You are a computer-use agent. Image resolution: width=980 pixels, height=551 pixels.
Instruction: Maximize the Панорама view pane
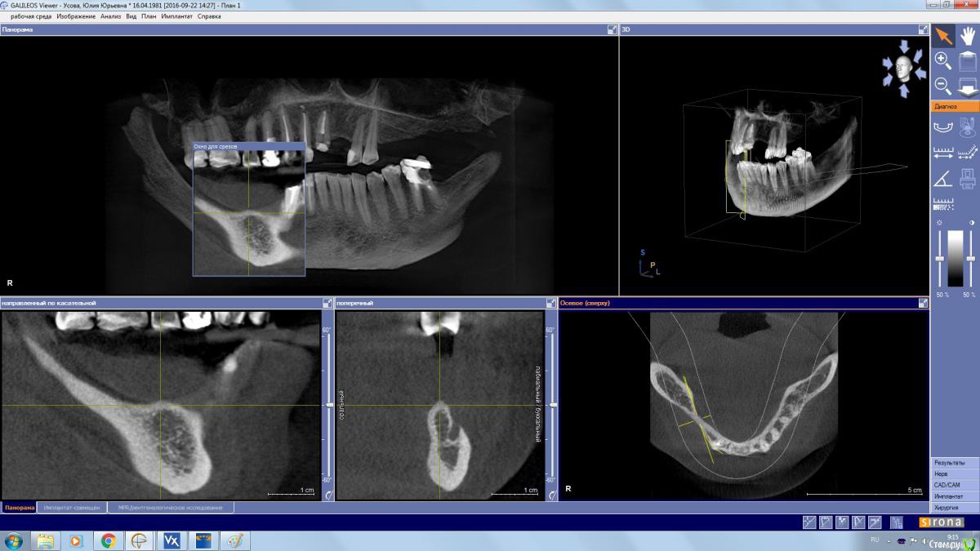tap(612, 29)
